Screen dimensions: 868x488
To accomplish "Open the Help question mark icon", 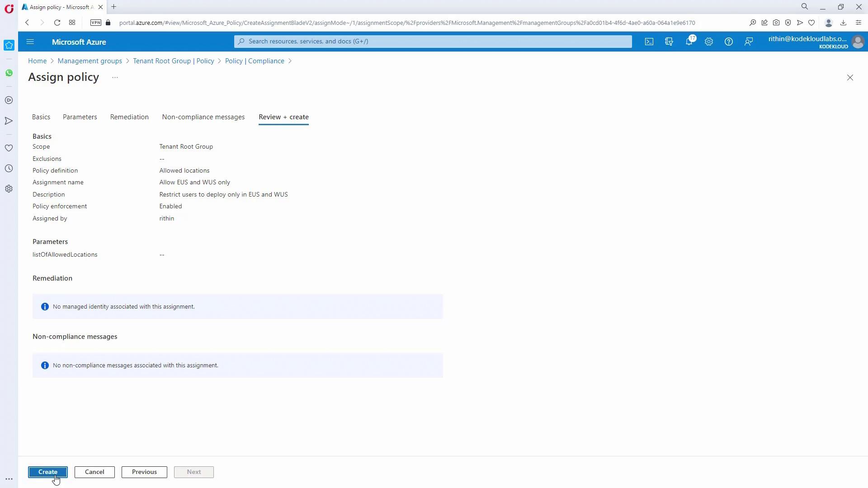I will (x=729, y=42).
